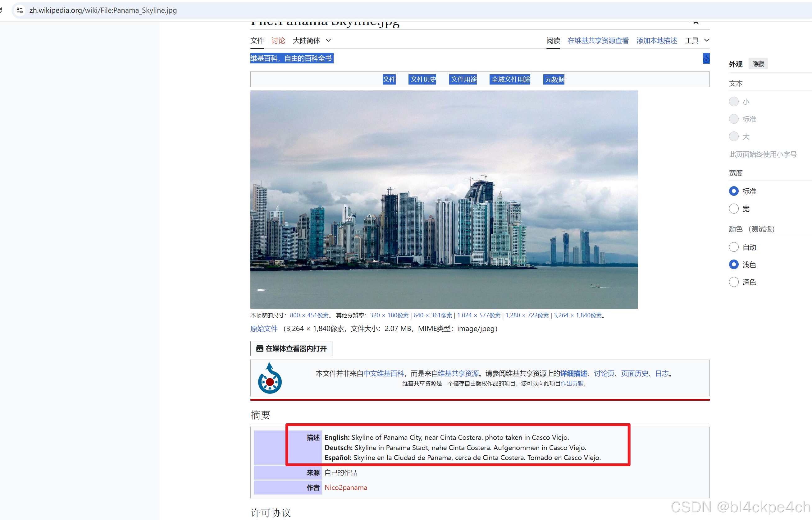Image resolution: width=812 pixels, height=520 pixels.
Task: Select 自动 color mode
Action: pos(733,247)
